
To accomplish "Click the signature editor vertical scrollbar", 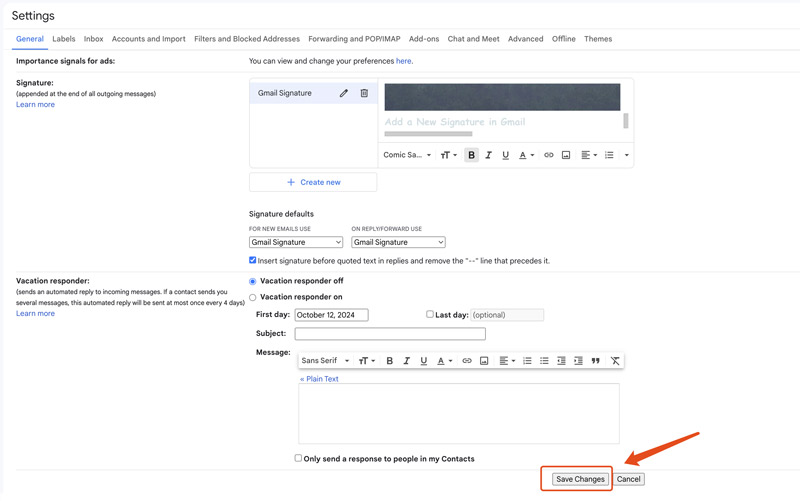I will 626,121.
